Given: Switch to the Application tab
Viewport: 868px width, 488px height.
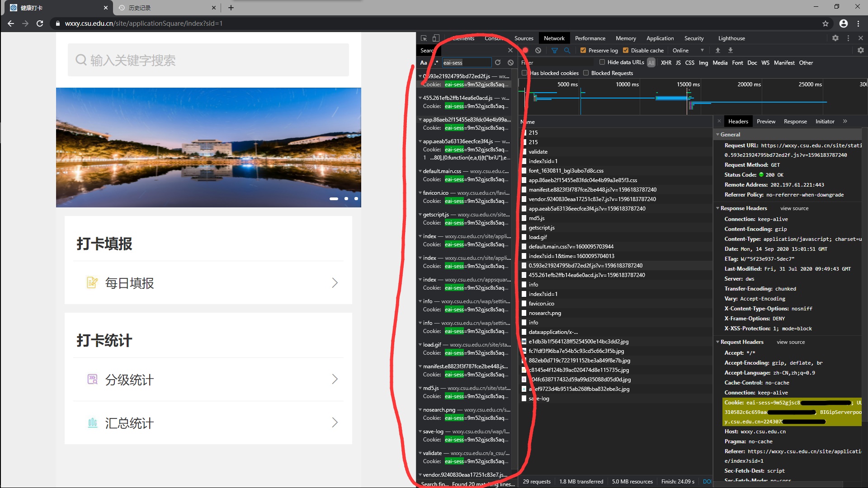Looking at the screenshot, I should (660, 38).
